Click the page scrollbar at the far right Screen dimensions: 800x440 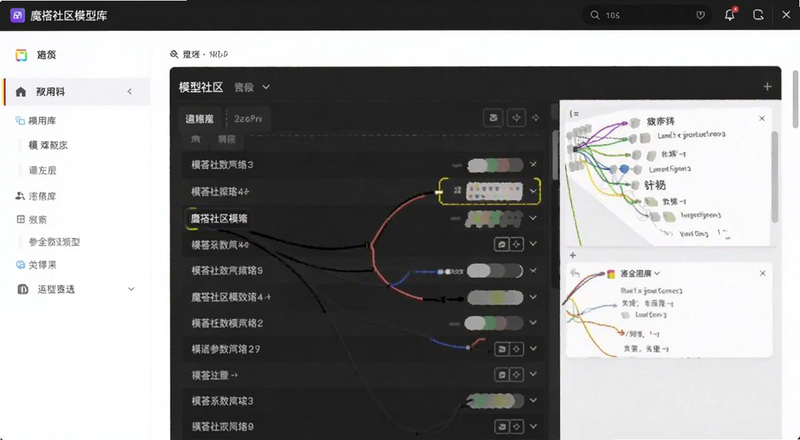coord(795,100)
